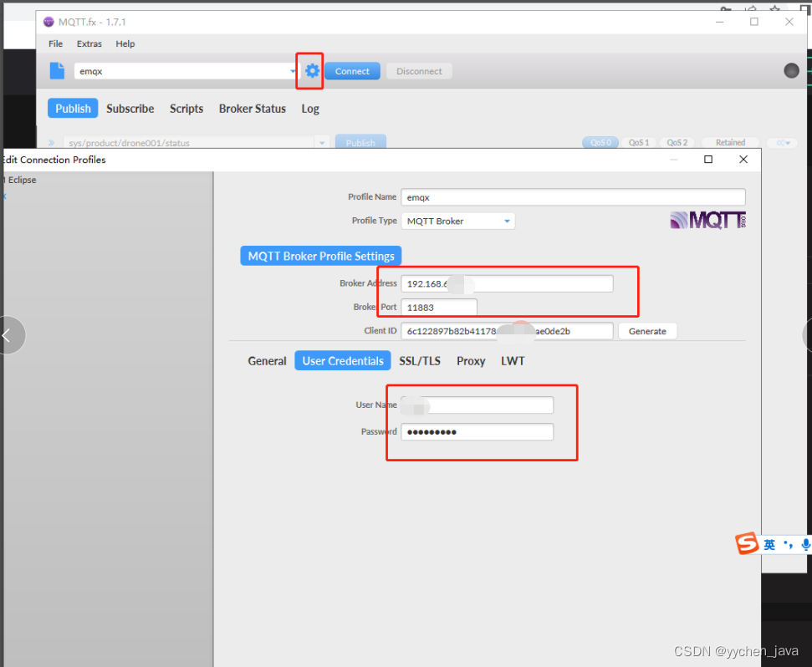Select QoS 1 option
The width and height of the screenshot is (812, 667).
coord(639,142)
